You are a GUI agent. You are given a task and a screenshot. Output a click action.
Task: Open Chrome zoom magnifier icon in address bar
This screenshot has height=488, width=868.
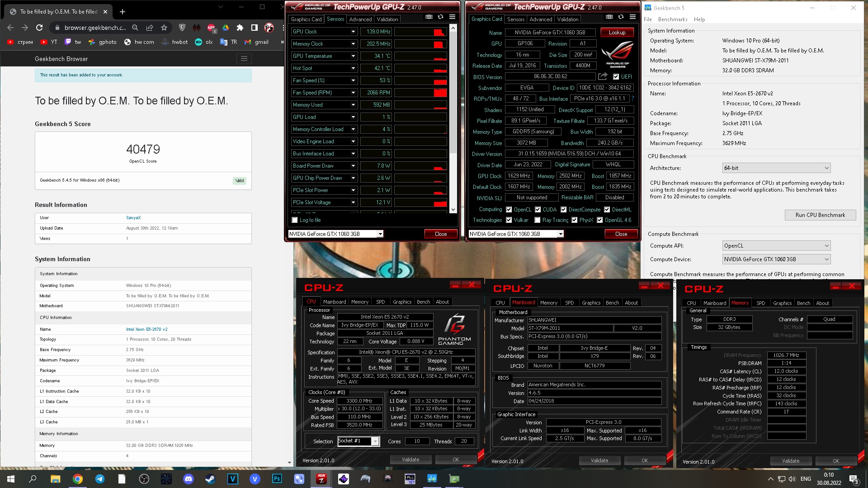[135, 28]
